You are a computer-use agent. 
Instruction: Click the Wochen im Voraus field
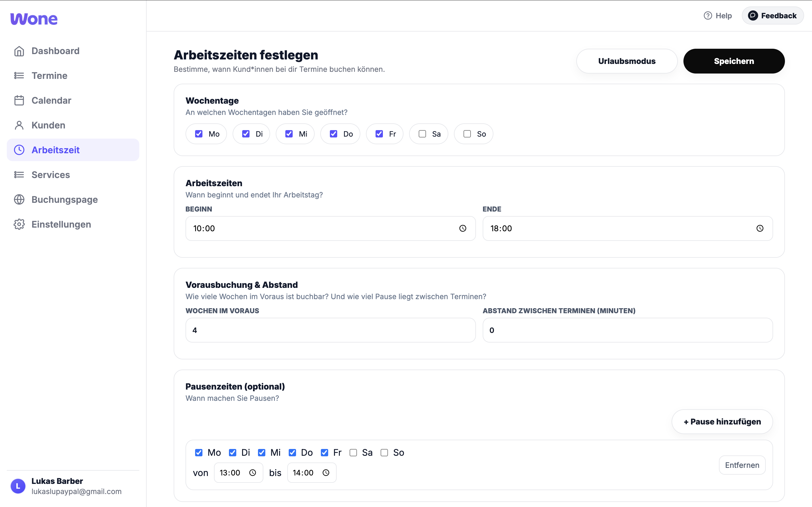[x=330, y=330]
